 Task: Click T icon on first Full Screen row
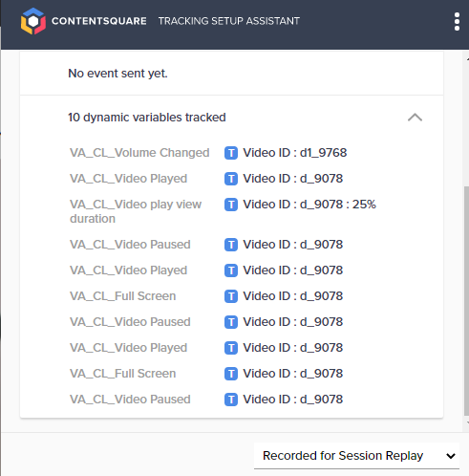click(x=231, y=296)
